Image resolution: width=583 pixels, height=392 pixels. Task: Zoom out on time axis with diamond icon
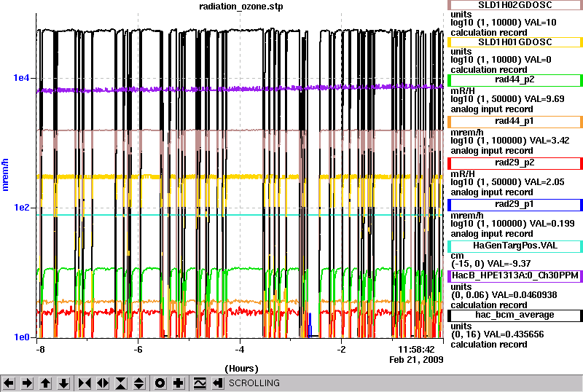pyautogui.click(x=103, y=383)
